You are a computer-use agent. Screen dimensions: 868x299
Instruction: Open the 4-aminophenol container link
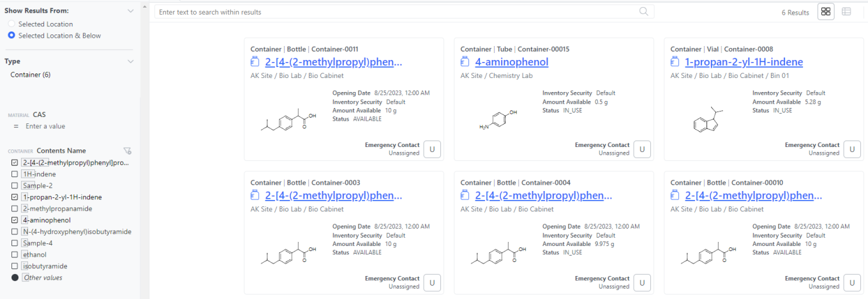[x=511, y=62]
